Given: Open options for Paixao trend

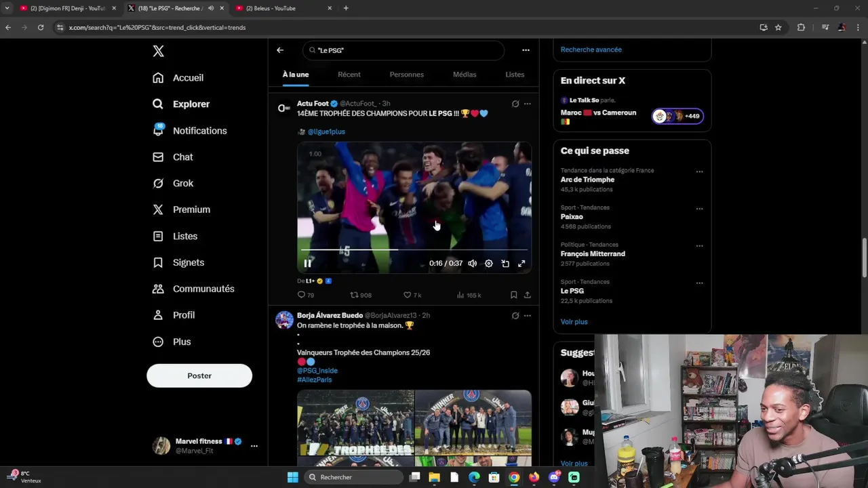Looking at the screenshot, I should pos(699,209).
